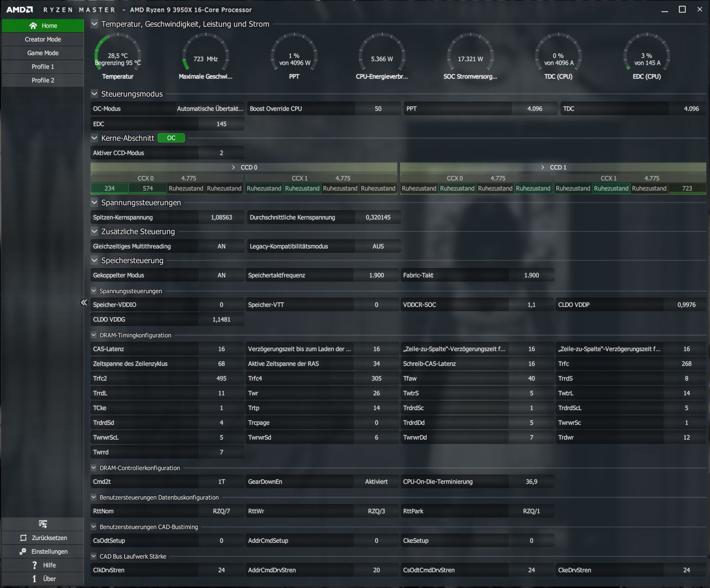This screenshot has width=710, height=588.
Task: Click the CPU-On-Die-Terminierung value 36,9
Action: click(x=532, y=482)
